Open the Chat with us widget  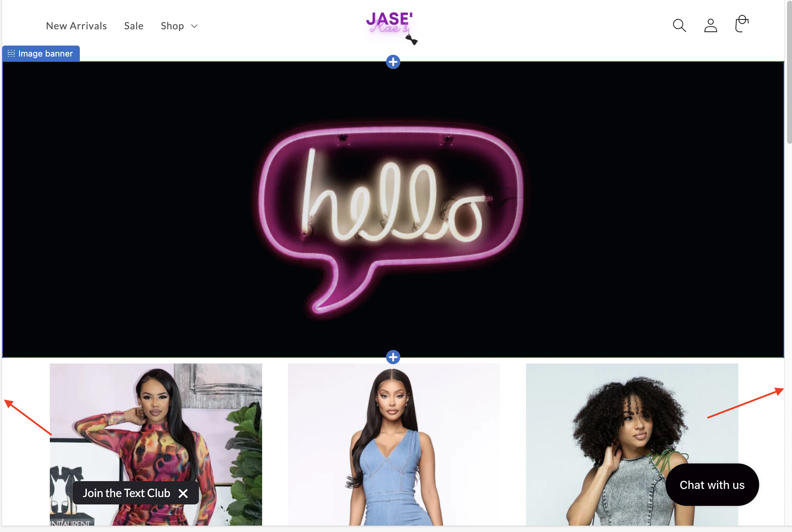(712, 485)
